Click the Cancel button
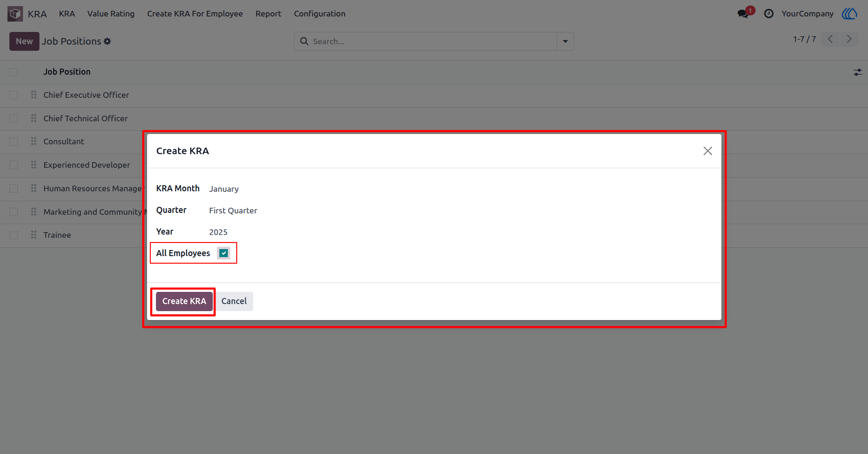Image resolution: width=868 pixels, height=454 pixels. point(234,301)
